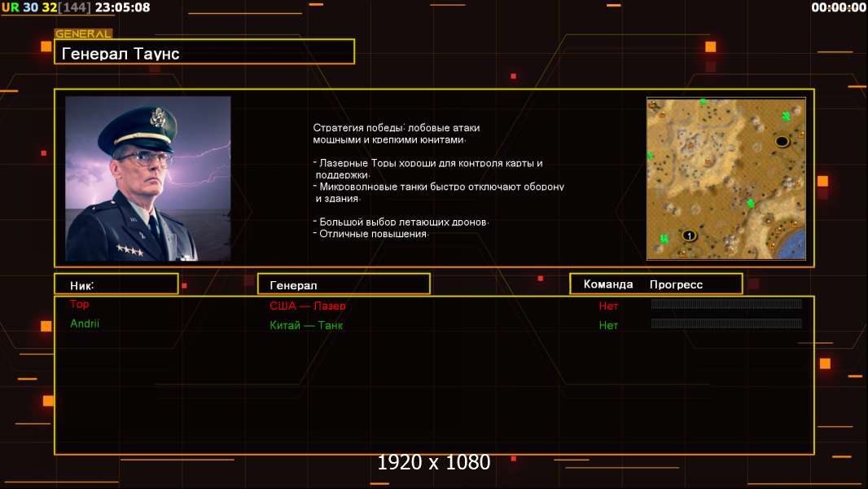Select player name 'Andrii'
The image size is (868, 489).
pos(85,324)
